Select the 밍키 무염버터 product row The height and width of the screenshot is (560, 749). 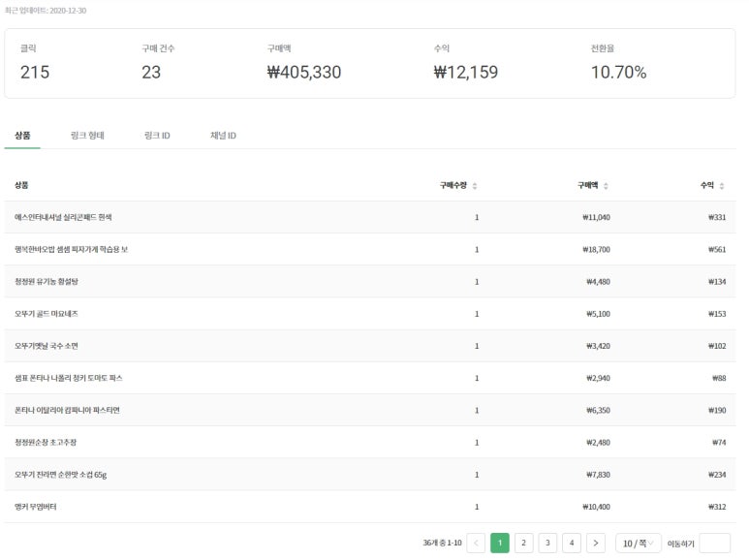coord(36,507)
